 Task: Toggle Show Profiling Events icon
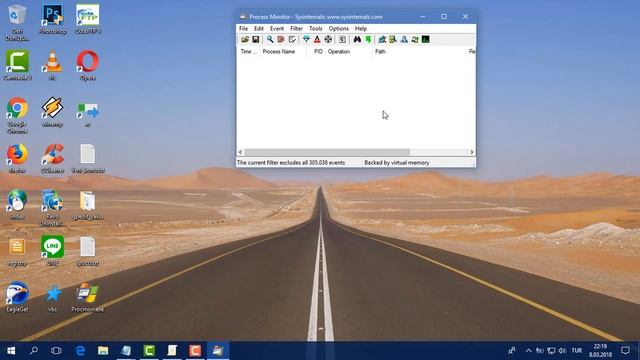coord(426,40)
